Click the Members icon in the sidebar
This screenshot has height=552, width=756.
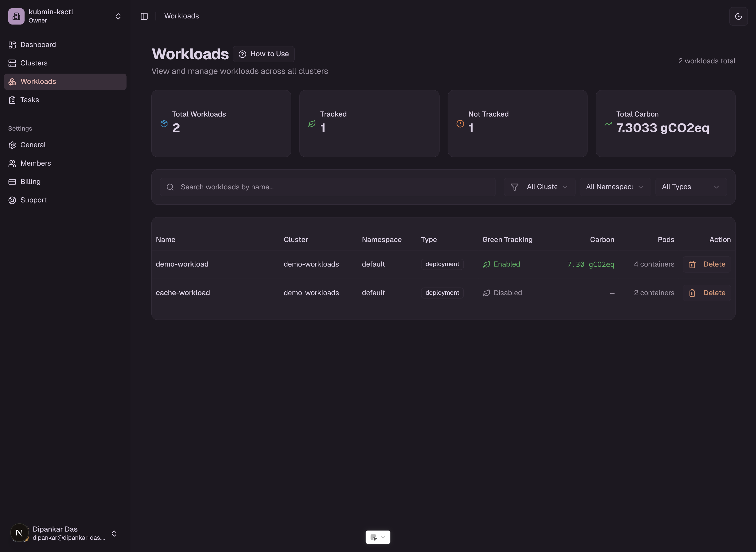point(12,163)
